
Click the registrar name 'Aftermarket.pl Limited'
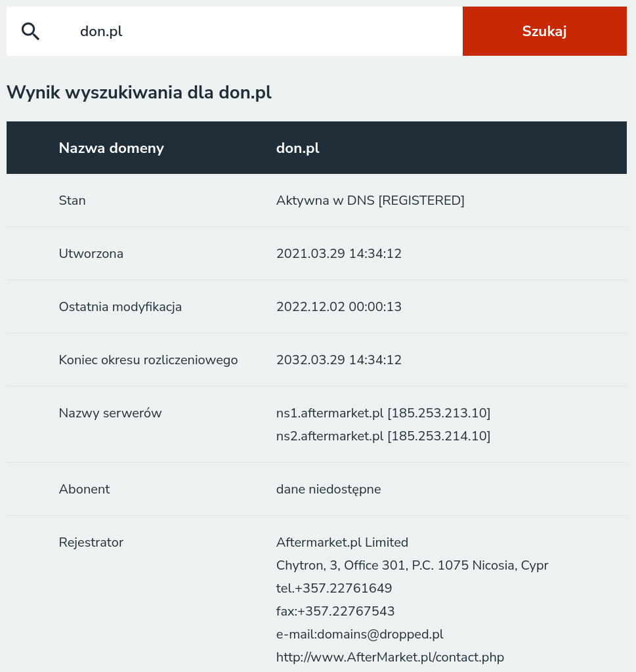point(342,542)
